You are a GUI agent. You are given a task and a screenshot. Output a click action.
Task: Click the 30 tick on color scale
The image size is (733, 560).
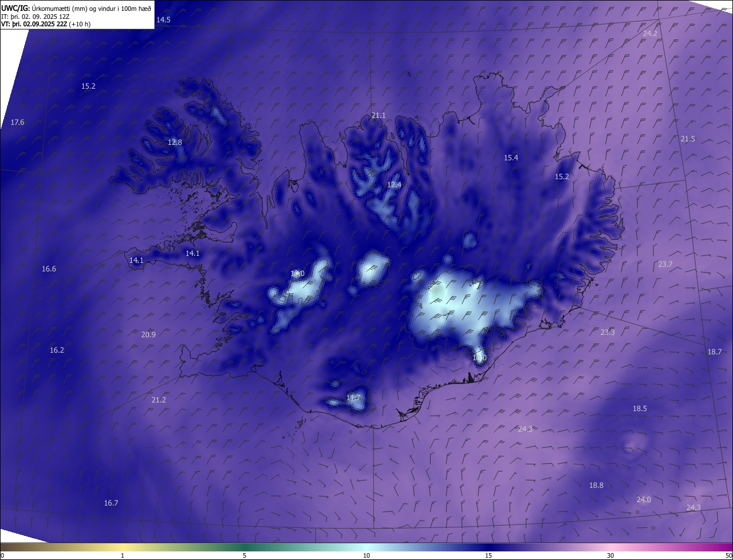[x=610, y=556]
